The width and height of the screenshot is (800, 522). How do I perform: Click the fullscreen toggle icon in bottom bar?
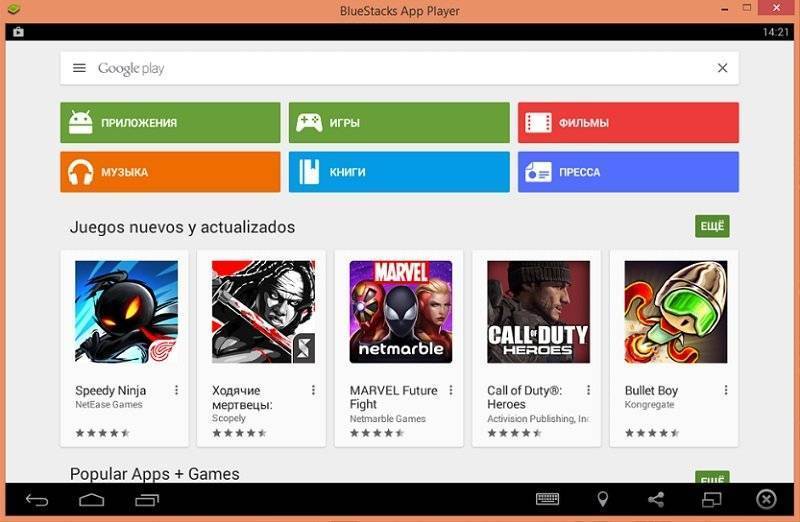coord(712,500)
